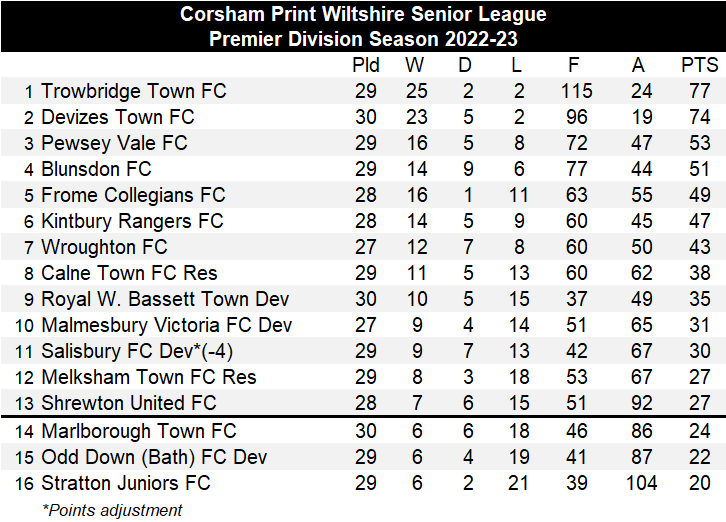Select Royal W. Bassett Town Dev
Screen dimensions: 726x522
coord(165,299)
